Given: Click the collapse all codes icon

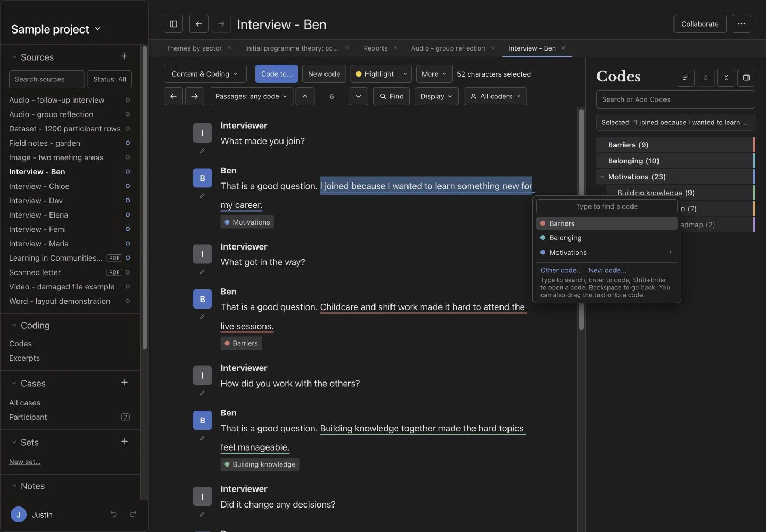Looking at the screenshot, I should tap(726, 78).
